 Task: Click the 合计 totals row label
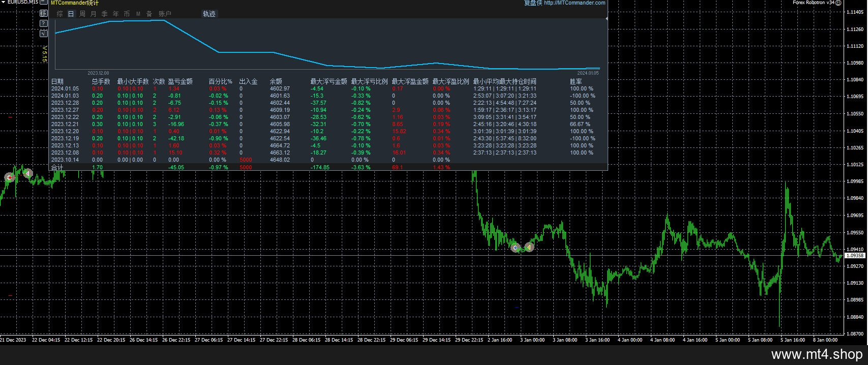pyautogui.click(x=57, y=167)
